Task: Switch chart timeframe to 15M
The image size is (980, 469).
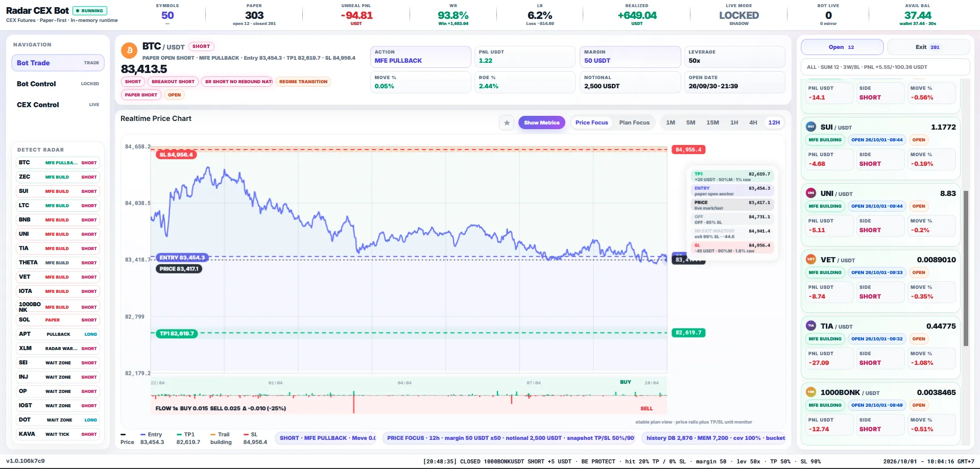Action: click(712, 122)
